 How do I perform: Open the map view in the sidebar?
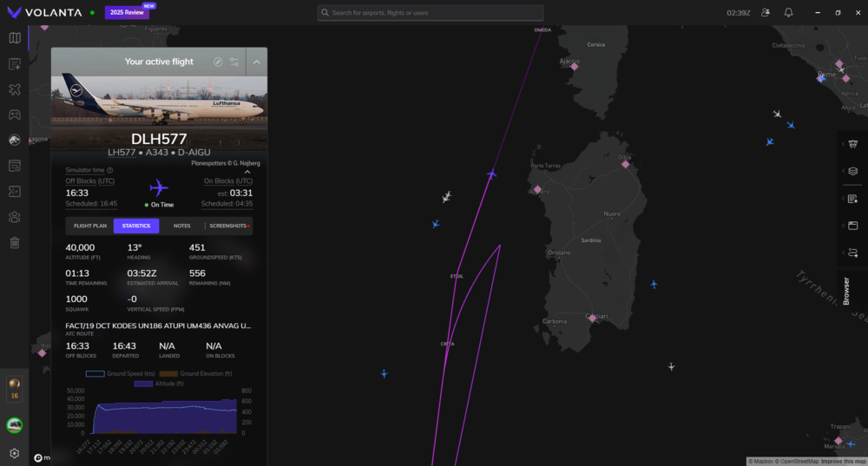[14, 38]
